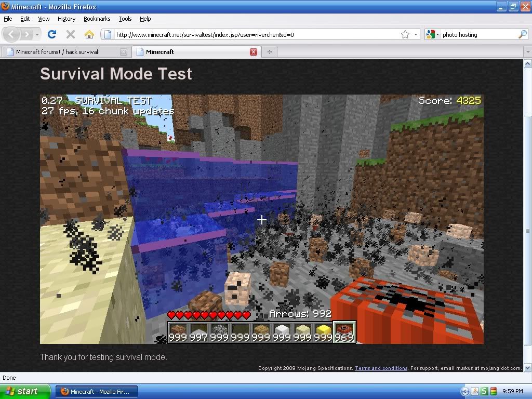Select the fourth dark block hotbar slot

point(240,332)
